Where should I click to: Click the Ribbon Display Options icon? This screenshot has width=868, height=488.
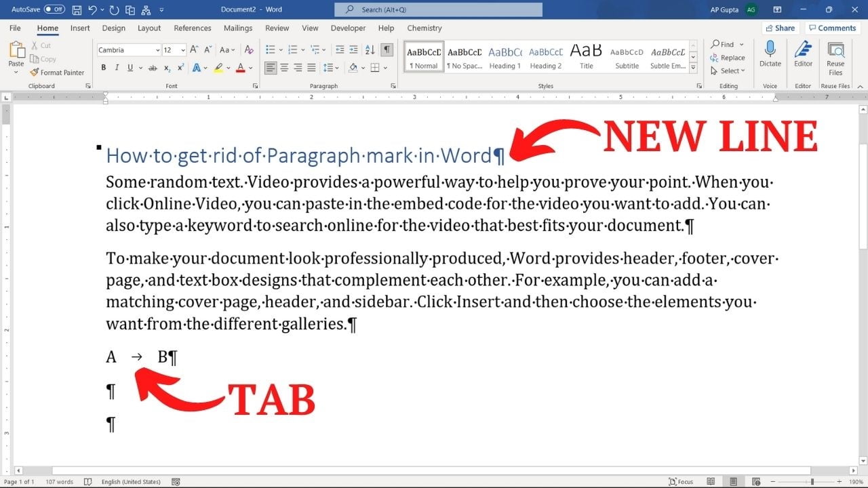(778, 9)
